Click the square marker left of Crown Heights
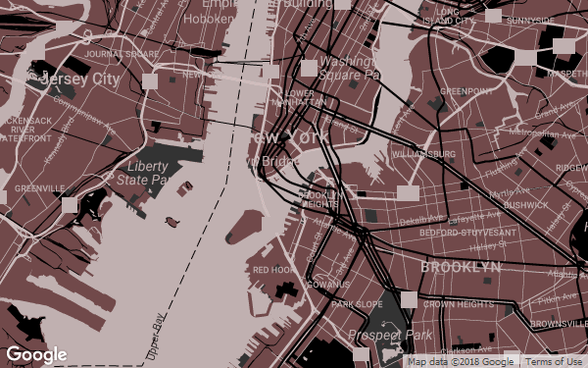This screenshot has height=368, width=588. (409, 299)
